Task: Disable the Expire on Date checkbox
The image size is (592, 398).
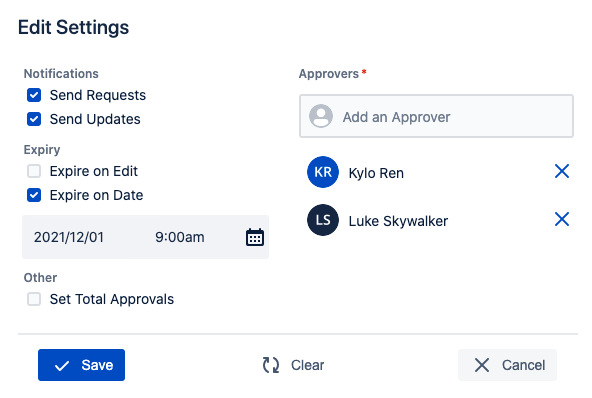Action: point(34,195)
